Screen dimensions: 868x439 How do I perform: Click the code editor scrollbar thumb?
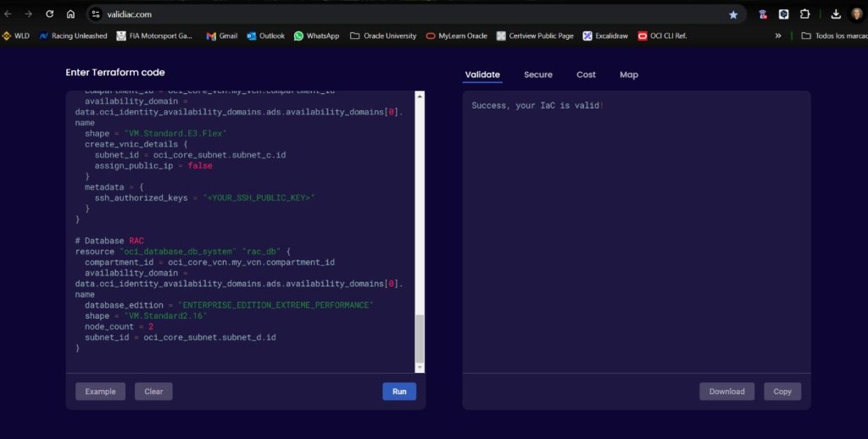pyautogui.click(x=419, y=337)
